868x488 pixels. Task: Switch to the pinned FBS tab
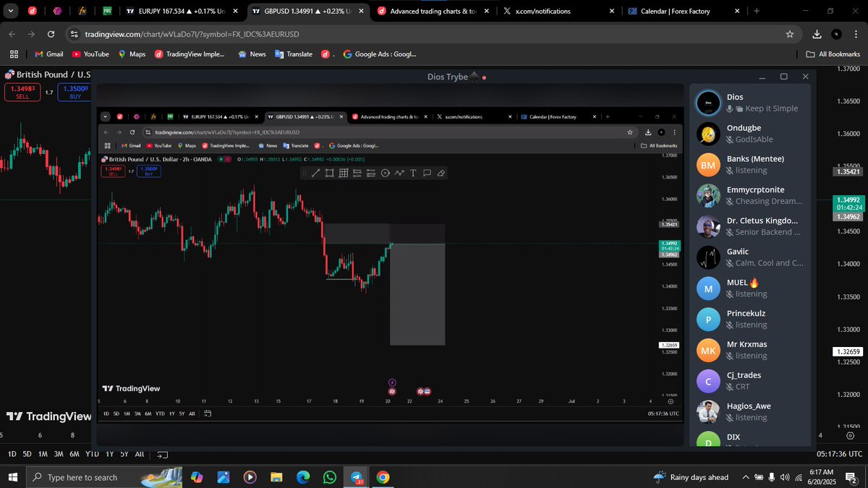pyautogui.click(x=107, y=11)
